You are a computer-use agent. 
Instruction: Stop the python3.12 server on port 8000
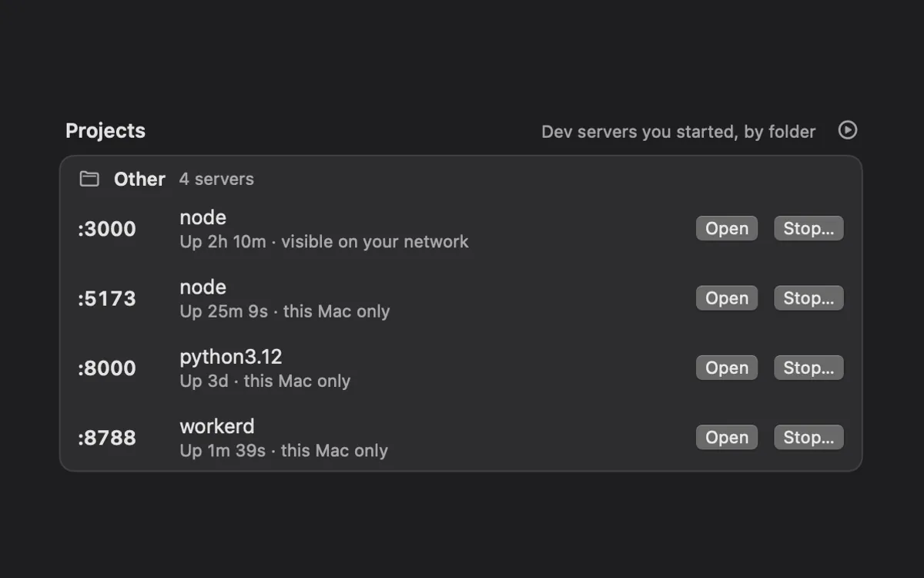pos(808,368)
